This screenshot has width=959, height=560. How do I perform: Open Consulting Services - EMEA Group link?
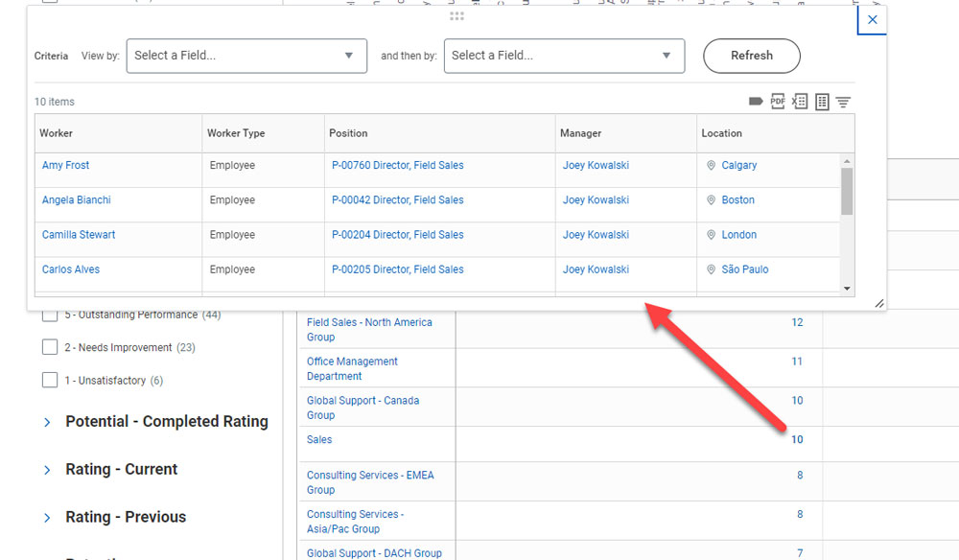[370, 482]
